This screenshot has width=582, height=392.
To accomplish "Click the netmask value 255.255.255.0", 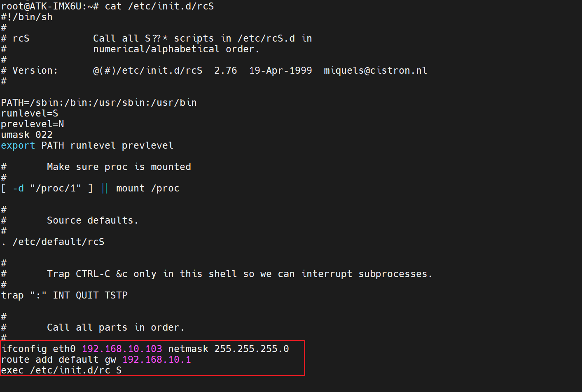I will [251, 349].
